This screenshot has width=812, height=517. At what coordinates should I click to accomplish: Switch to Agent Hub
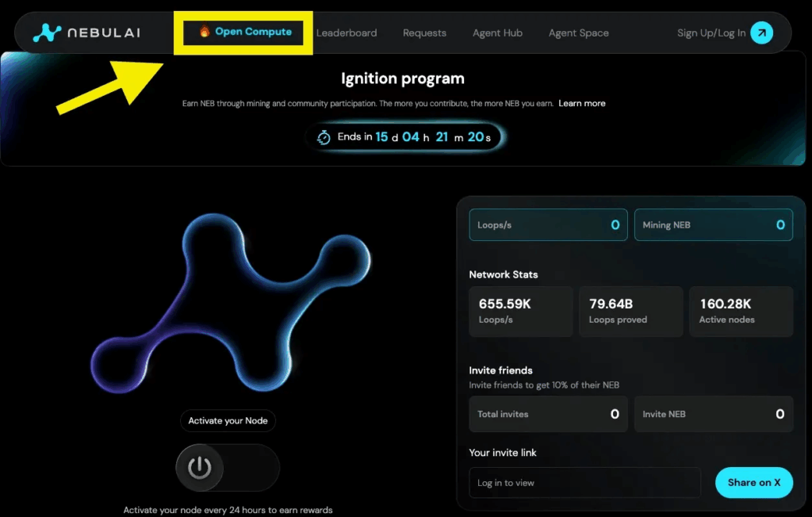pyautogui.click(x=497, y=33)
